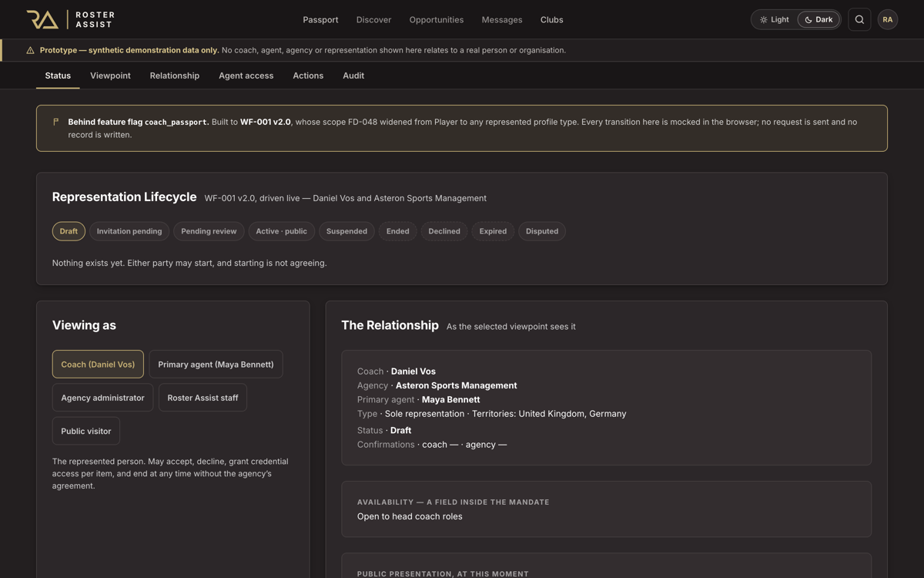Viewport: 924px width, 578px height.
Task: Open the Audit tab
Action: pos(353,76)
